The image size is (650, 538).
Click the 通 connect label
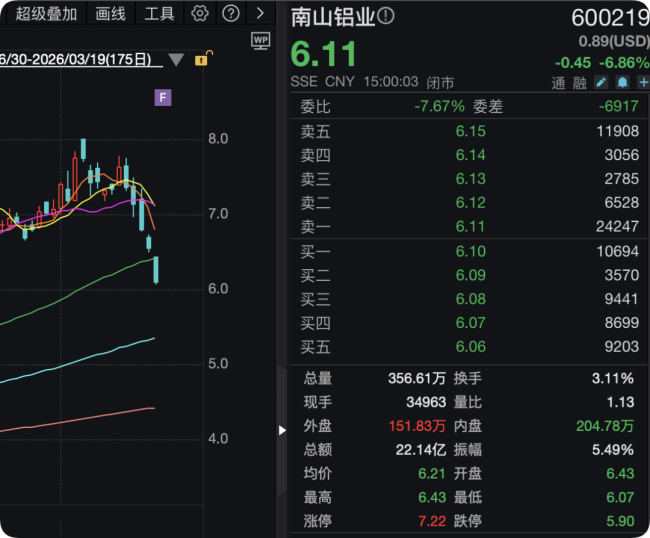(x=558, y=83)
